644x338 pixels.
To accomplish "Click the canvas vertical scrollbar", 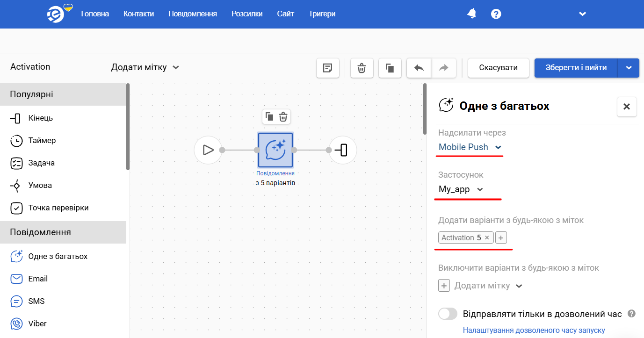I will click(x=425, y=109).
